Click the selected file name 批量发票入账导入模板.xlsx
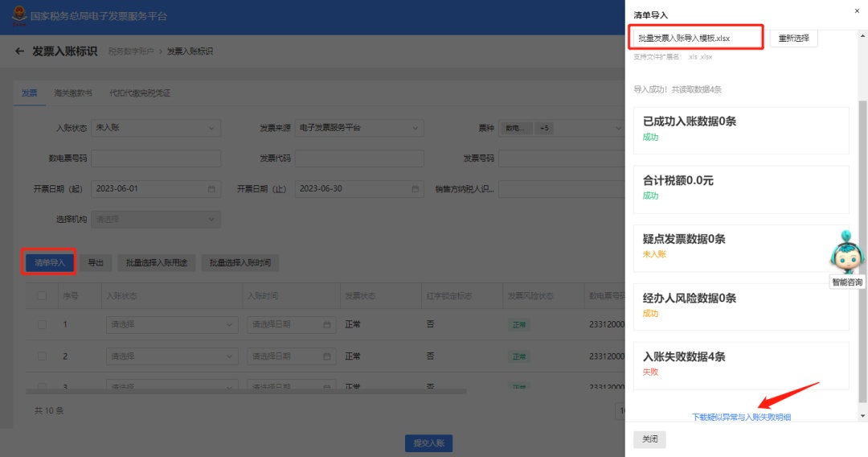 684,39
